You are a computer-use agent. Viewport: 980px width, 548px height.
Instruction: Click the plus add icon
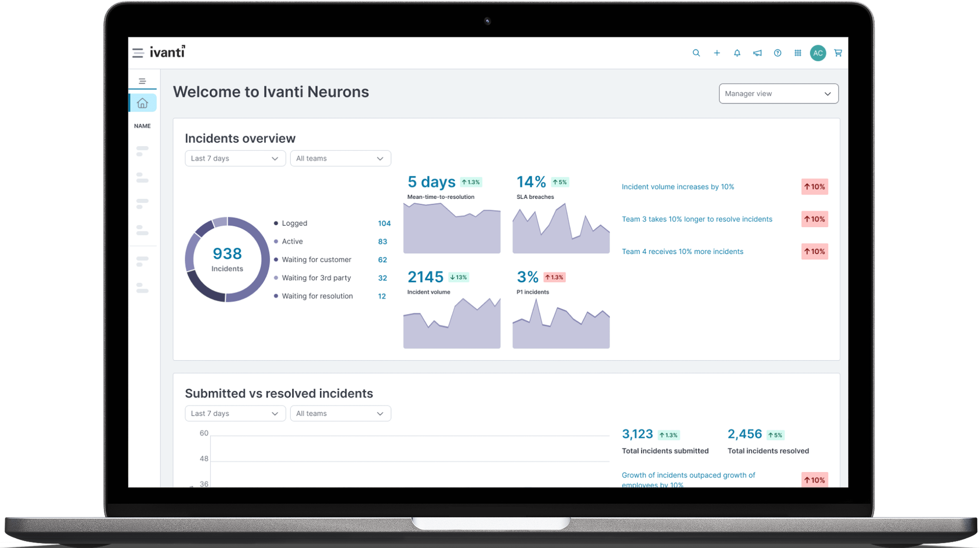pyautogui.click(x=717, y=53)
